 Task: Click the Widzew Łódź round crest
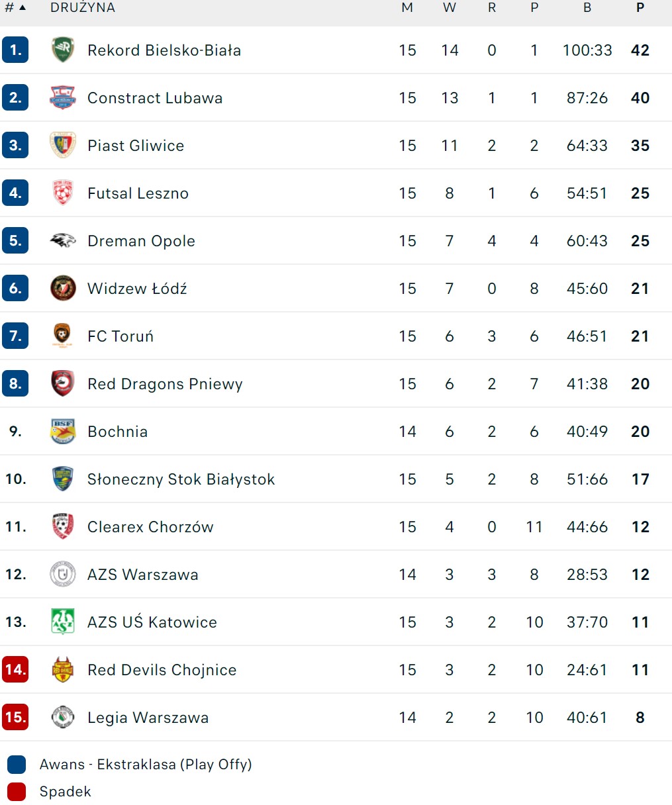[63, 289]
